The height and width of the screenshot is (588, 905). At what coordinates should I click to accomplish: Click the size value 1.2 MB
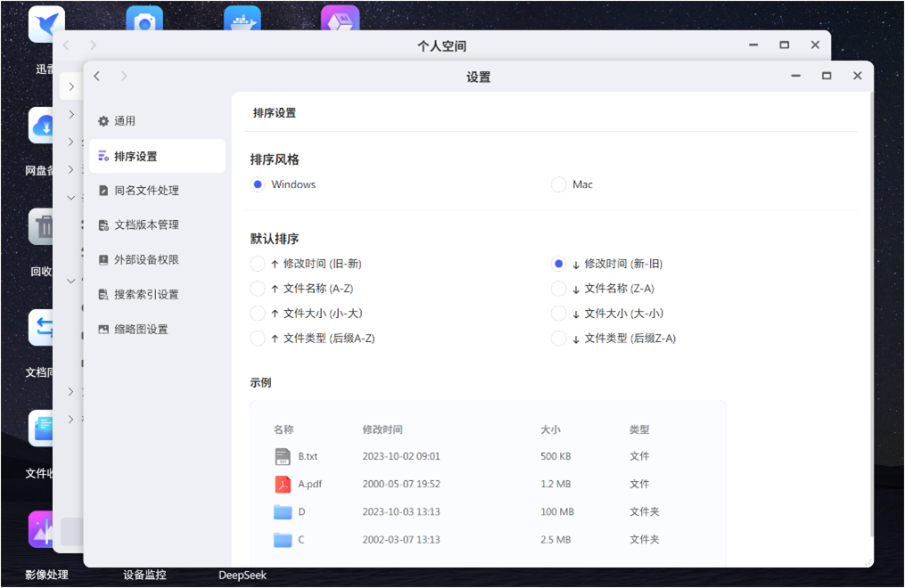[555, 485]
